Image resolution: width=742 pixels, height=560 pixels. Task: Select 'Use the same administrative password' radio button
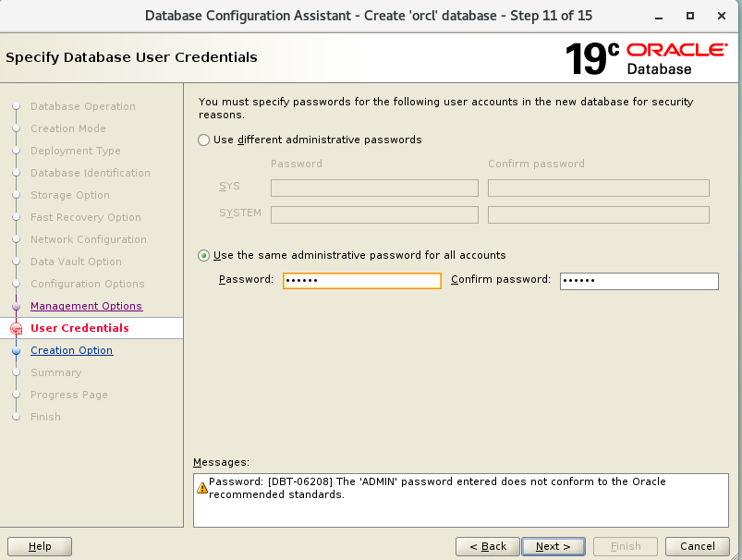pyautogui.click(x=203, y=256)
